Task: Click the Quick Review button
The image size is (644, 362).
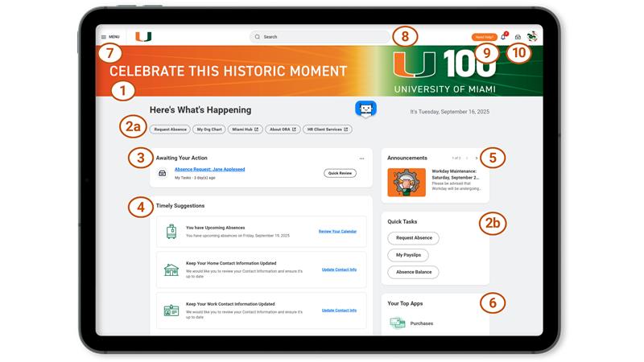Action: pos(340,173)
